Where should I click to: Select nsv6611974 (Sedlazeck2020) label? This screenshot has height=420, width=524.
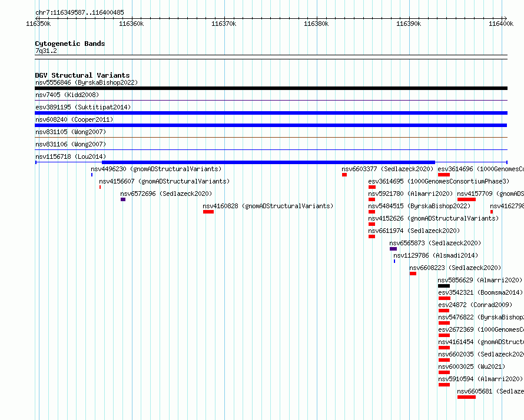[414, 231]
